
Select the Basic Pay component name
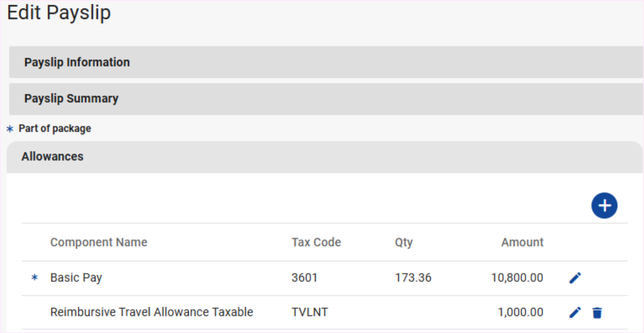[x=76, y=278]
